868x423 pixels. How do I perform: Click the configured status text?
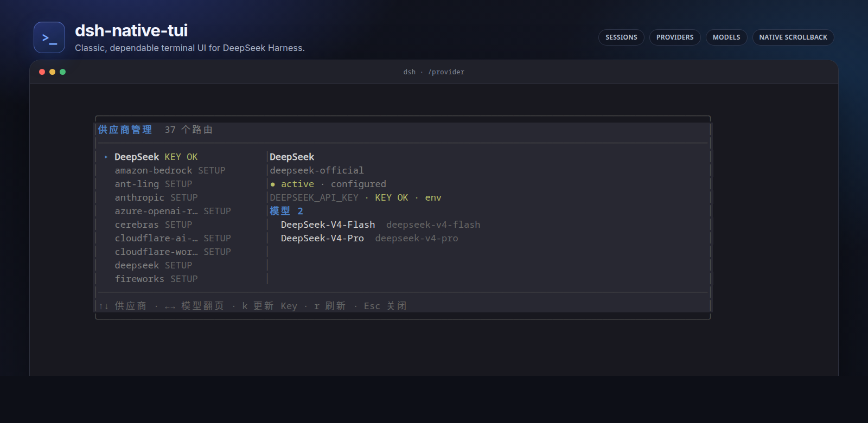pyautogui.click(x=359, y=184)
